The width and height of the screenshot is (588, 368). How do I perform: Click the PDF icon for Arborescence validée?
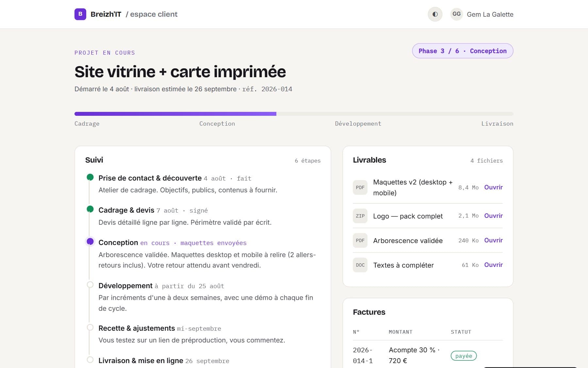click(x=360, y=240)
